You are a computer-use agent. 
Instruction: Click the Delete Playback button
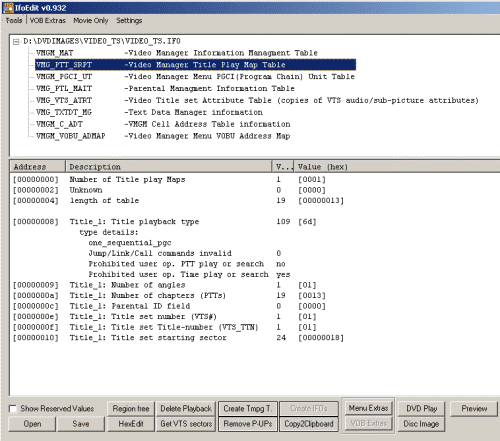pyautogui.click(x=186, y=409)
